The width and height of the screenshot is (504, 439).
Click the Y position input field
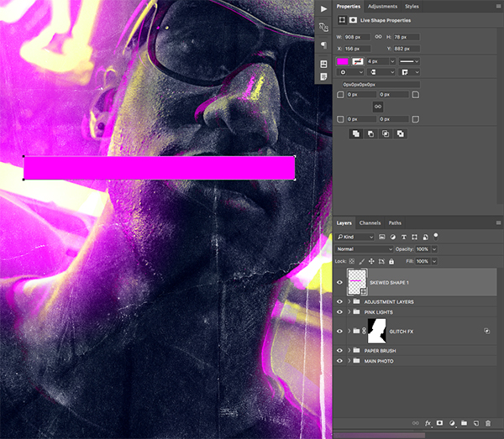point(407,49)
